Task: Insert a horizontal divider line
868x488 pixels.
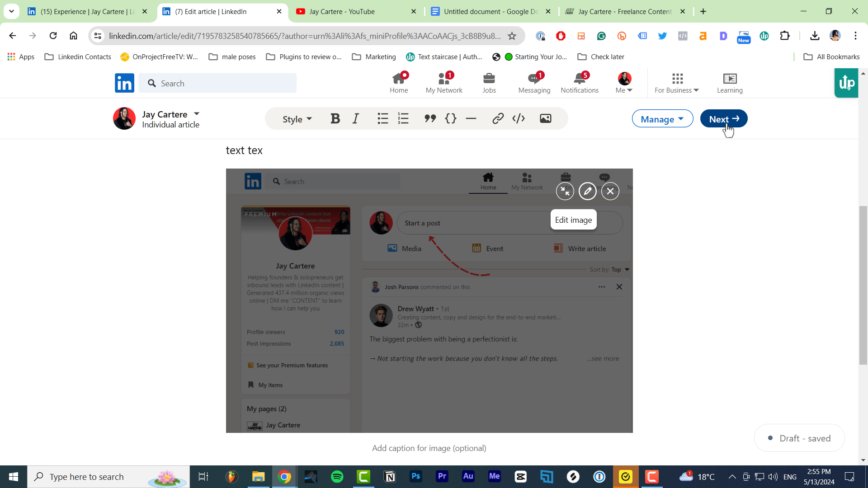Action: [471, 118]
